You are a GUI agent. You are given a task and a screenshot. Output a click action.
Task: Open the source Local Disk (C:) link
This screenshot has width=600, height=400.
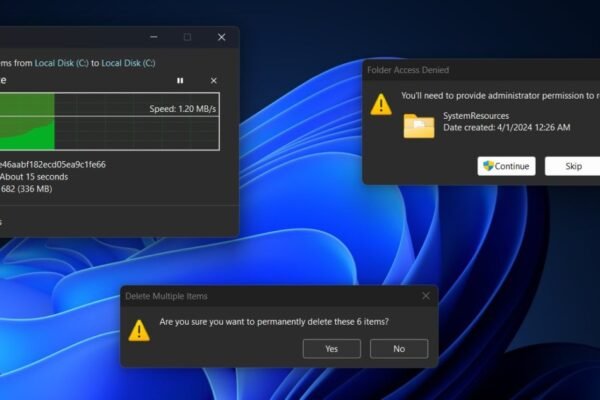66,63
